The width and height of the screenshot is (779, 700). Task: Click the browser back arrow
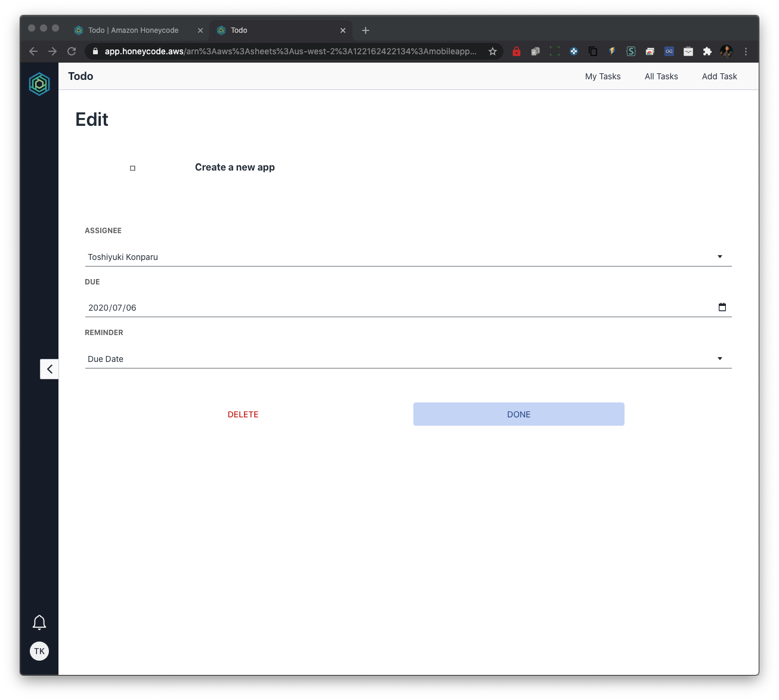(x=33, y=51)
